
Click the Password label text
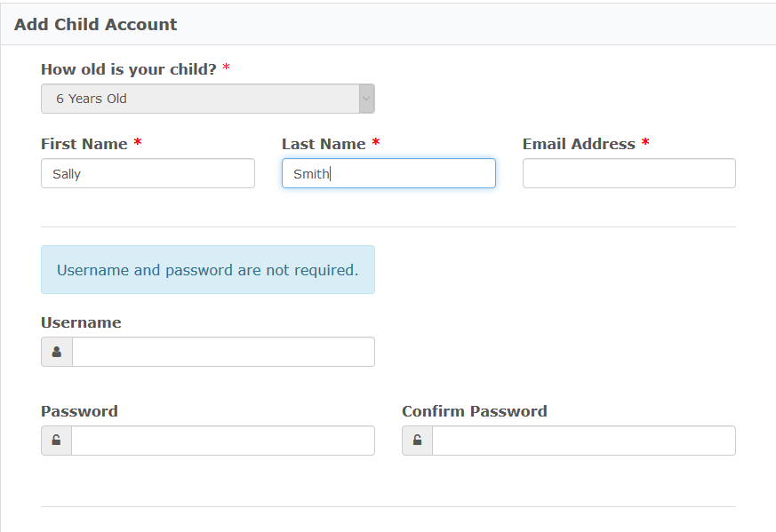(79, 411)
